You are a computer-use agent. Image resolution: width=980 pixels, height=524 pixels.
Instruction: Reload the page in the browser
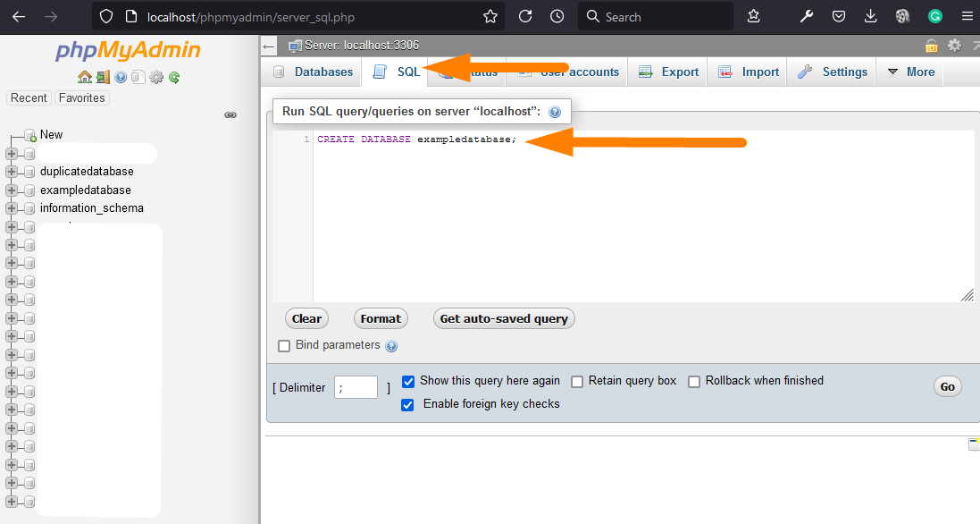pyautogui.click(x=525, y=17)
